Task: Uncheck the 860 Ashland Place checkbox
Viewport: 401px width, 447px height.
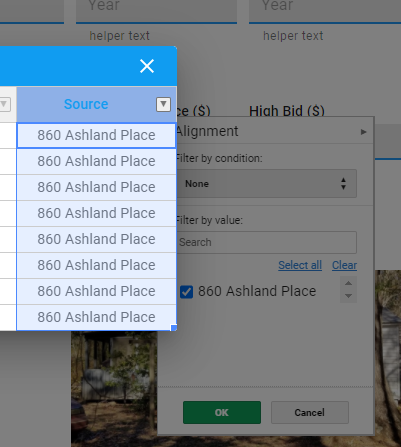Action: [186, 292]
